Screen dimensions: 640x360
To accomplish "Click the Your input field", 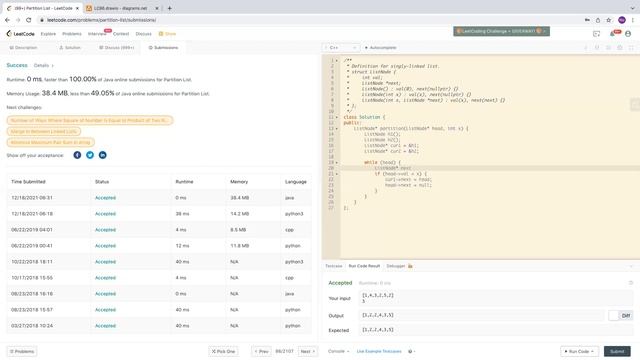I will (x=496, y=298).
